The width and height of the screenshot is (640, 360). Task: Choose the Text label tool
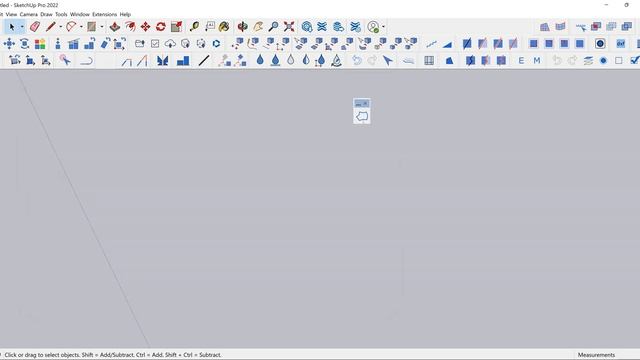point(210,27)
